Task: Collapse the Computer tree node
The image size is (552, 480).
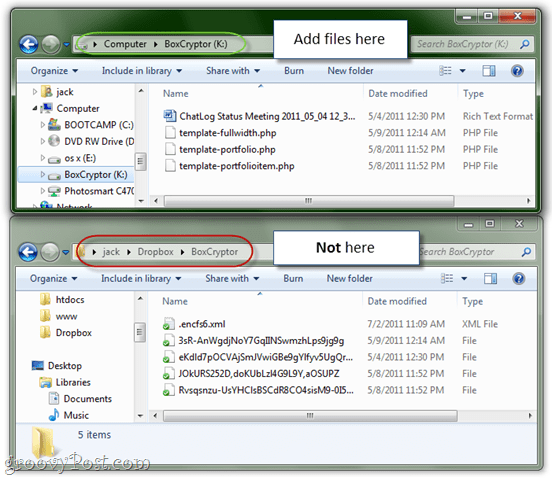Action: click(x=35, y=108)
